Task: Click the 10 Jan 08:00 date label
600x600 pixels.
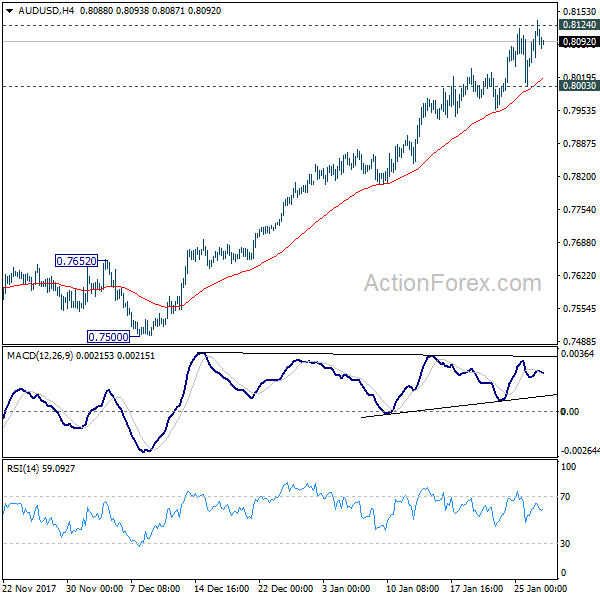Action: 412,588
